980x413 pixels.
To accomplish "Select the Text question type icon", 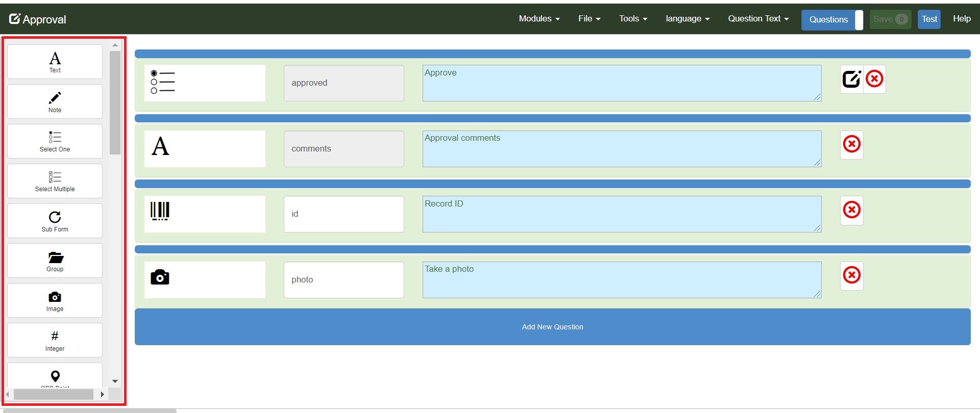I will pos(55,62).
